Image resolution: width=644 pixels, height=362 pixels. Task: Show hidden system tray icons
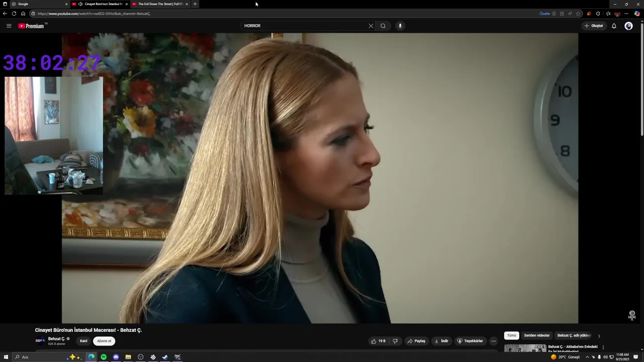coord(587,357)
